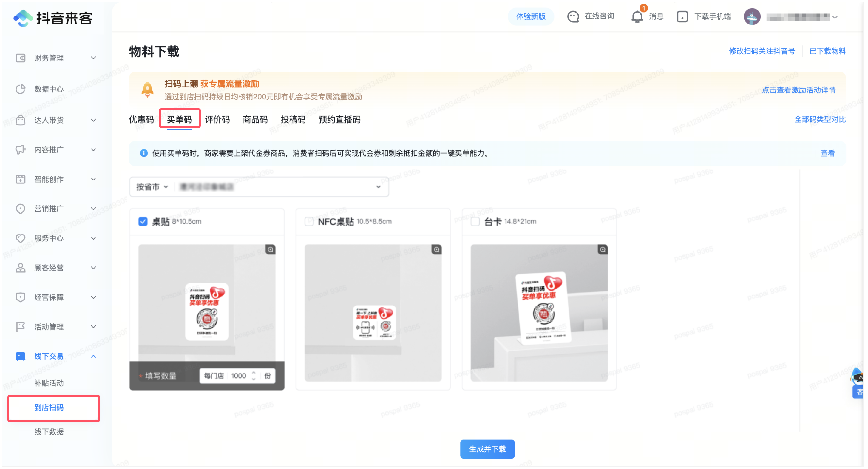868x469 pixels.
Task: Switch to the 评价码 tab
Action: 217,120
